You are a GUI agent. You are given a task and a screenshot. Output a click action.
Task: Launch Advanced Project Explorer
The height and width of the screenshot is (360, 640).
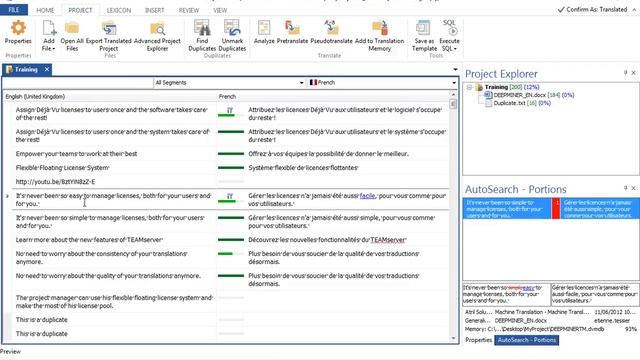(157, 28)
